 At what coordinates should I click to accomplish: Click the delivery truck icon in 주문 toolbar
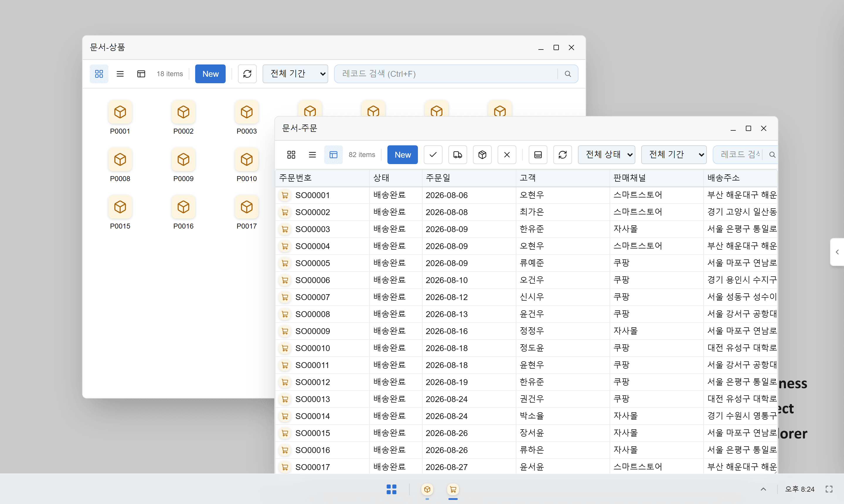point(457,154)
